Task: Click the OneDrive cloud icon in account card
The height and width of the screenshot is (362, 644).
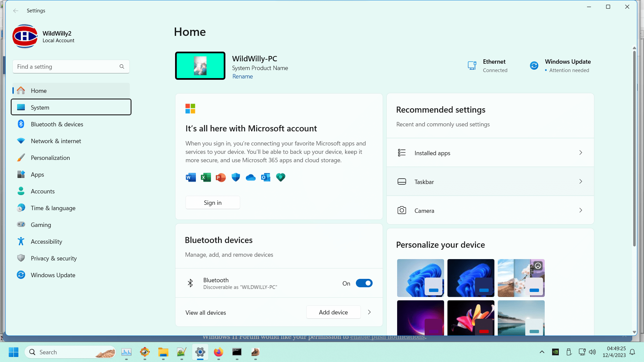Action: (251, 177)
